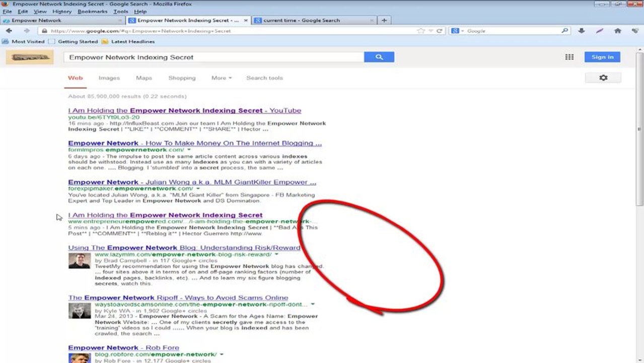Screen dimensions: 644x363
Task: Bookmark this page with the star icon
Action: point(421,31)
